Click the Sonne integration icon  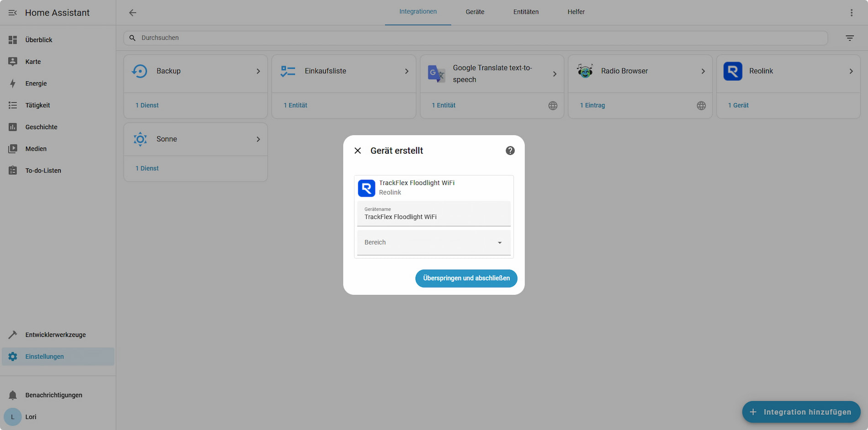click(x=140, y=139)
